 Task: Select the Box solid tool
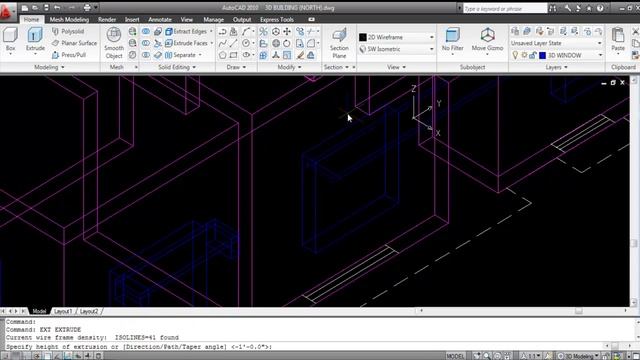pos(10,39)
